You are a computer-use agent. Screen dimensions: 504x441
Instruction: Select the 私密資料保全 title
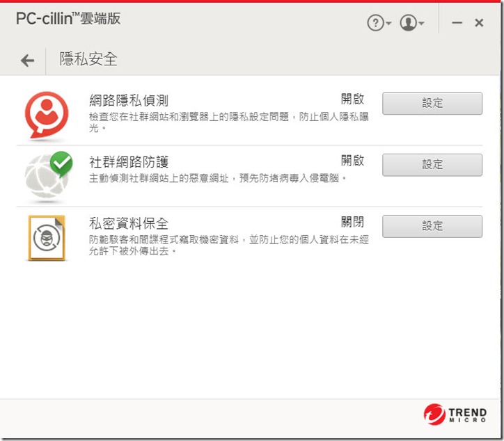129,223
